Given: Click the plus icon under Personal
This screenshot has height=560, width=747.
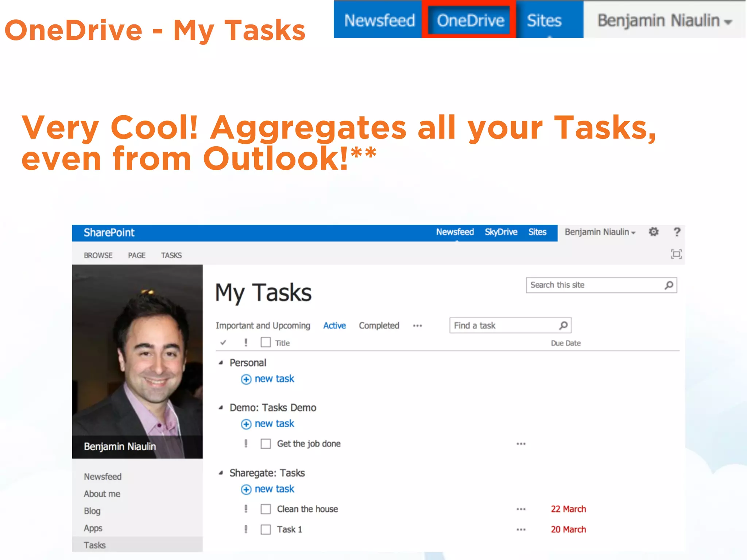Looking at the screenshot, I should [246, 379].
